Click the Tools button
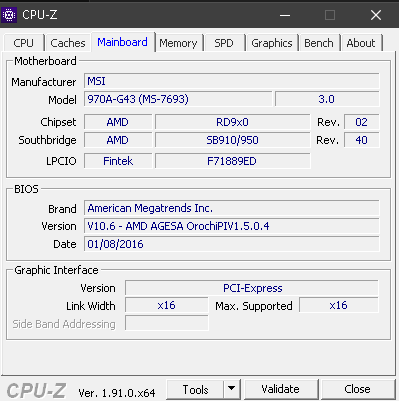This screenshot has height=401, width=399. 195,389
